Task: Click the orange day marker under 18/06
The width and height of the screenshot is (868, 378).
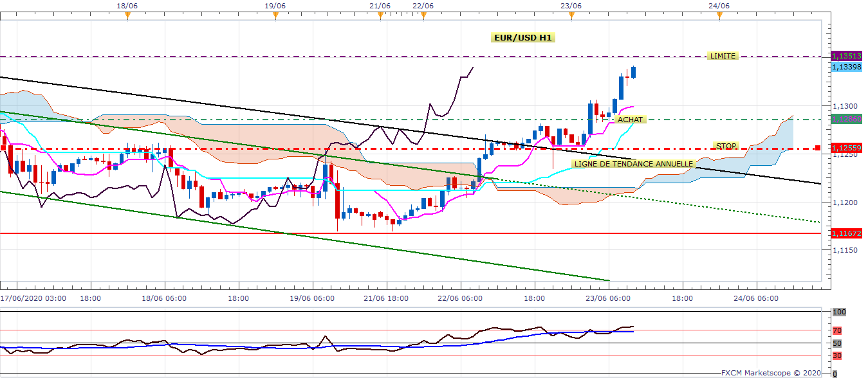Action: [x=127, y=15]
